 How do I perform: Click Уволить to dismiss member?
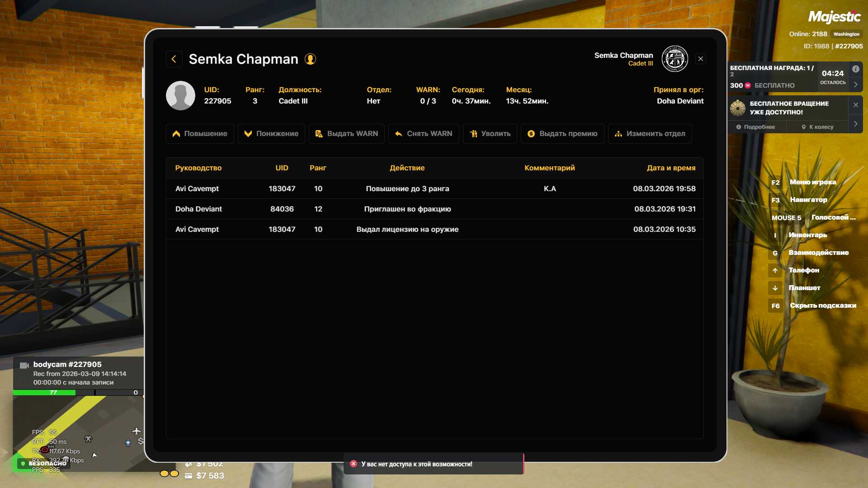[490, 134]
